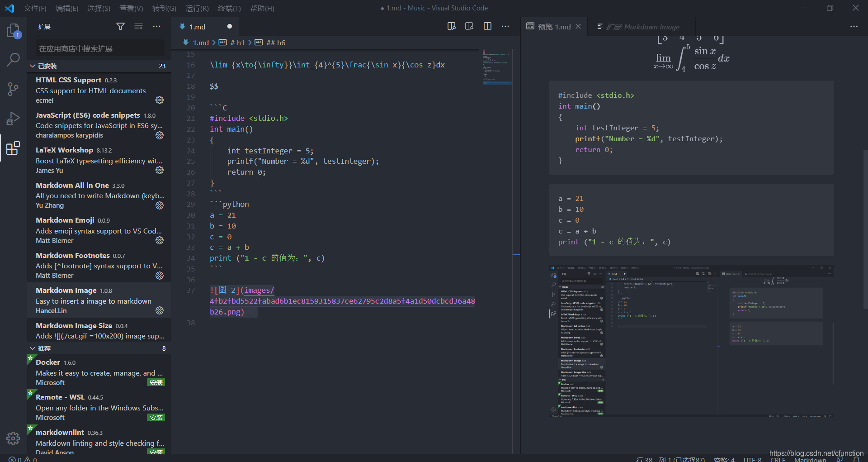Switch to the 预览 1.md tab
Screen dimensions: 868x462
tap(554, 27)
